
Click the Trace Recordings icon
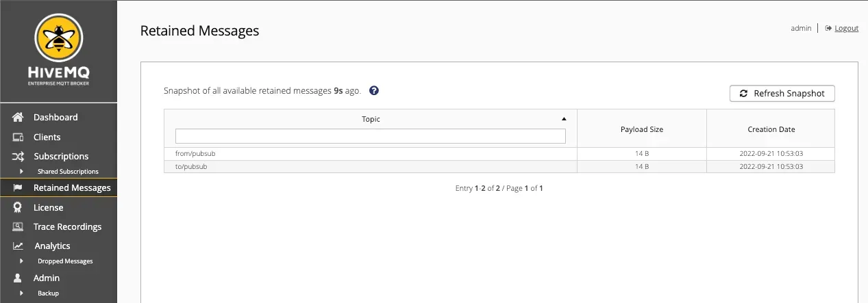18,226
